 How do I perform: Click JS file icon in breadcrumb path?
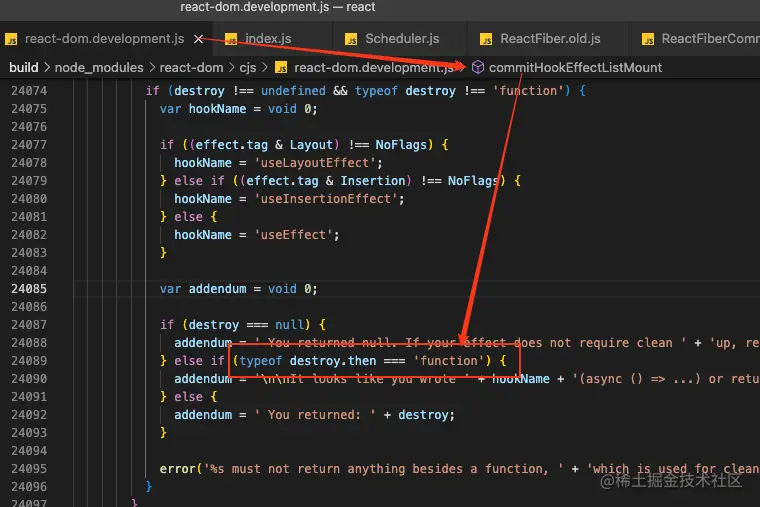(281, 67)
